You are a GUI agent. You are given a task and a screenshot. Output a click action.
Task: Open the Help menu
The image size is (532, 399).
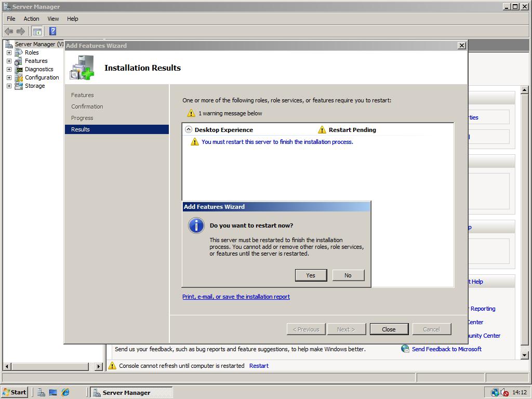tap(72, 19)
